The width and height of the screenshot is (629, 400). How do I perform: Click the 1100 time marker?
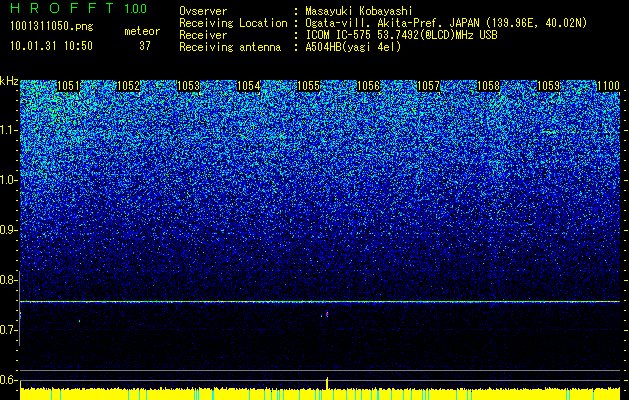point(608,86)
